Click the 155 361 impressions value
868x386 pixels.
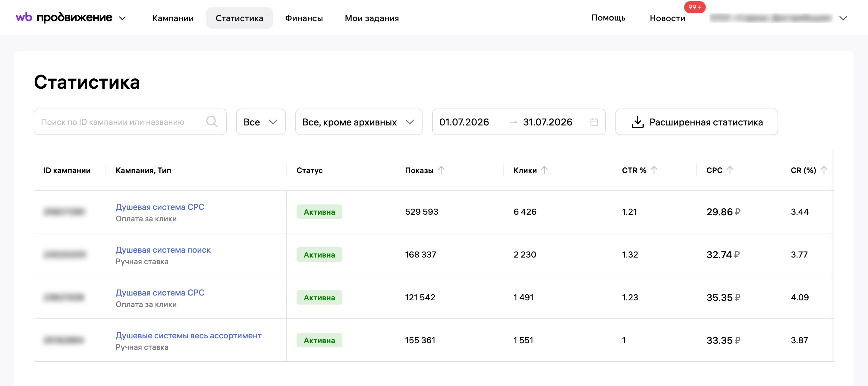tap(420, 340)
